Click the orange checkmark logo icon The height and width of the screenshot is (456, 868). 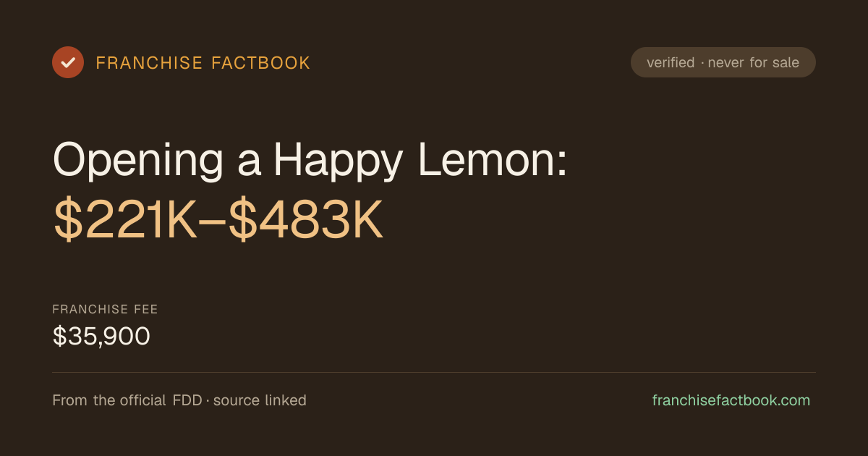68,62
